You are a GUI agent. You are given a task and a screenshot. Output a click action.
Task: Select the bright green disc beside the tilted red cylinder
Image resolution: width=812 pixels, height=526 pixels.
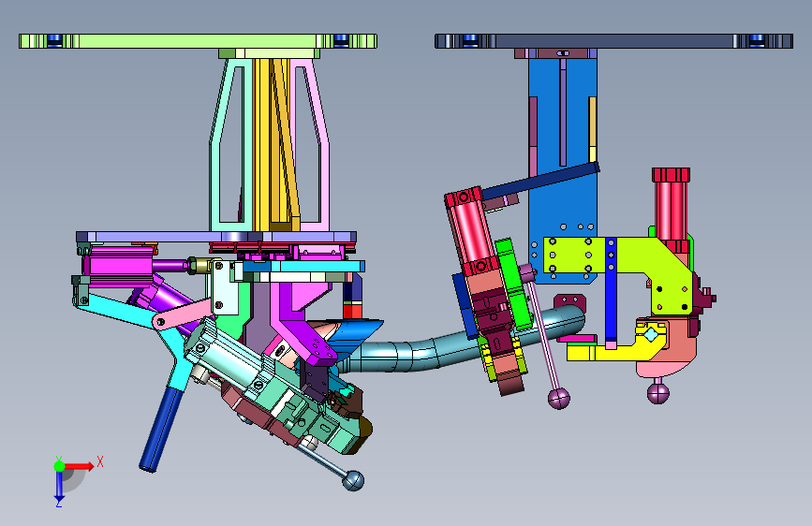pos(512,284)
